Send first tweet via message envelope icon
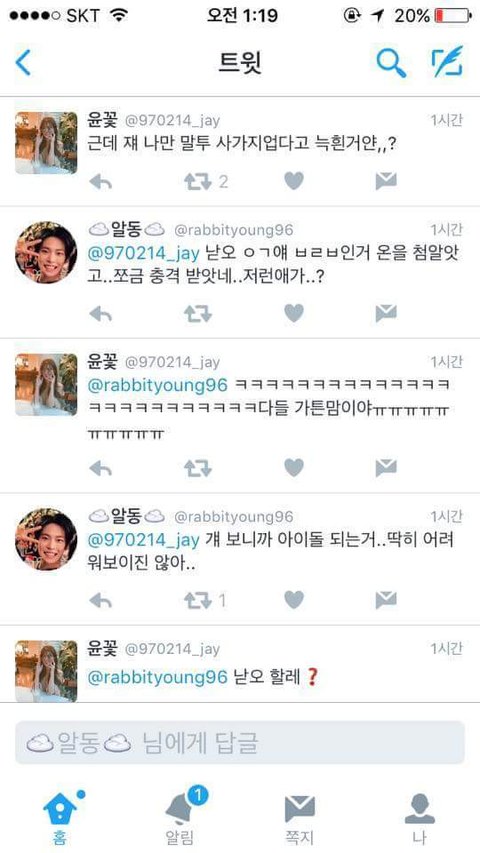 pos(386,181)
